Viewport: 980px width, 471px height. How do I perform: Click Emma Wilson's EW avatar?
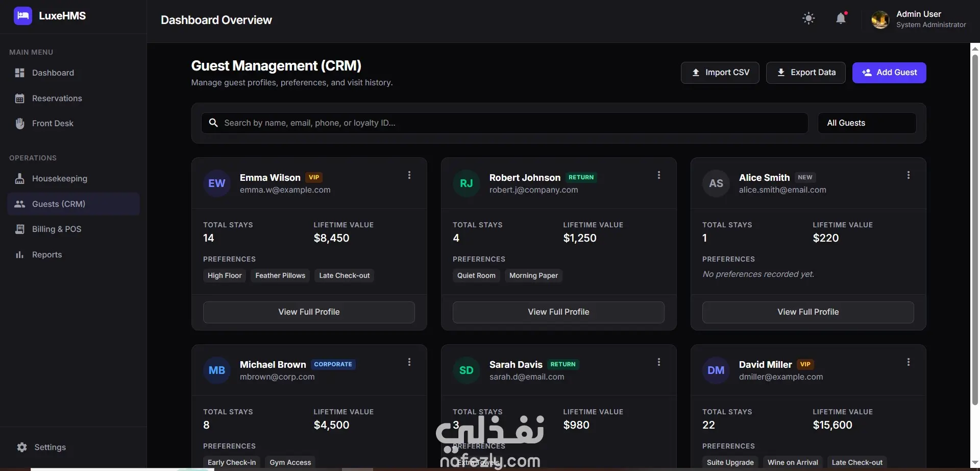point(217,183)
